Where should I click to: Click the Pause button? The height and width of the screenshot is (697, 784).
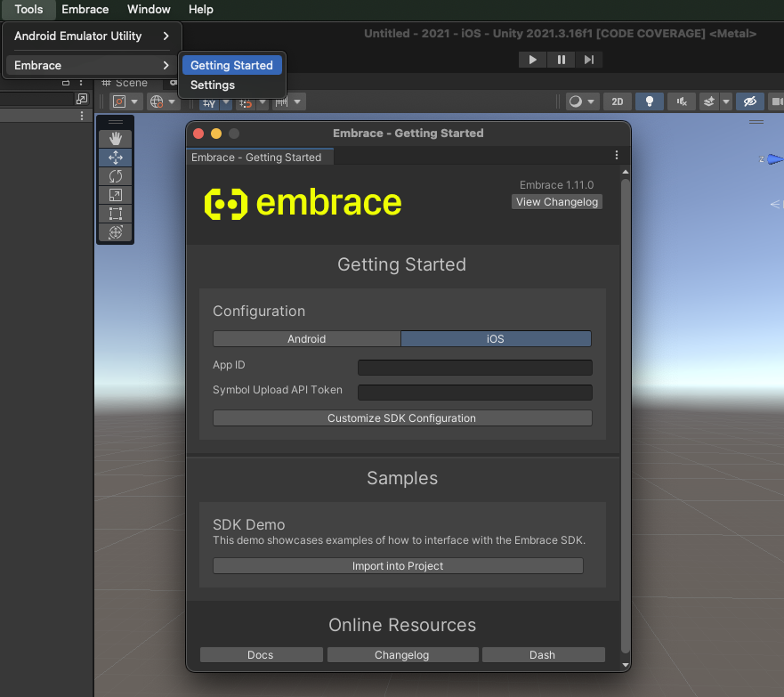coord(561,60)
